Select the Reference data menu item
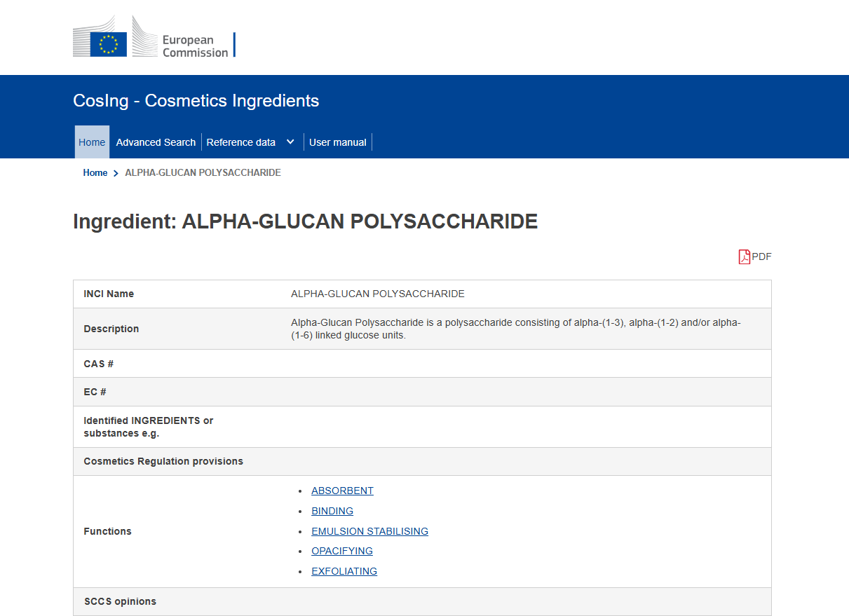Screen dimensions: 849x616 tap(240, 142)
